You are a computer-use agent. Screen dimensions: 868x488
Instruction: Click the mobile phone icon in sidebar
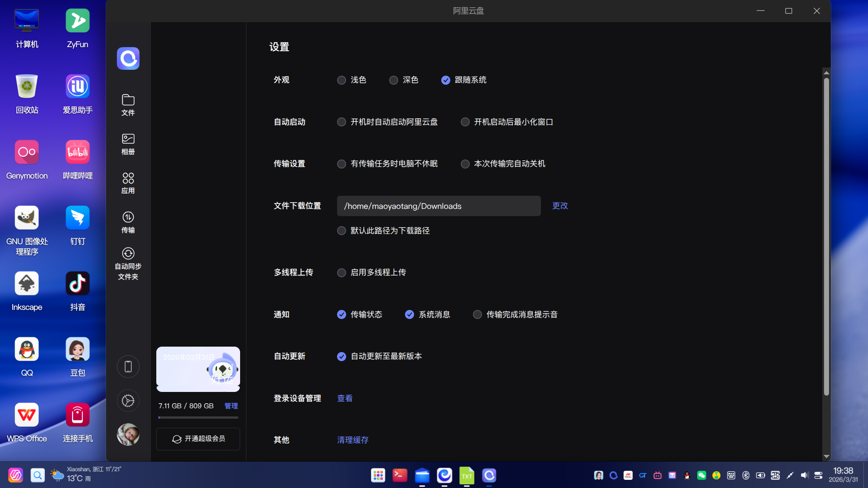128,367
